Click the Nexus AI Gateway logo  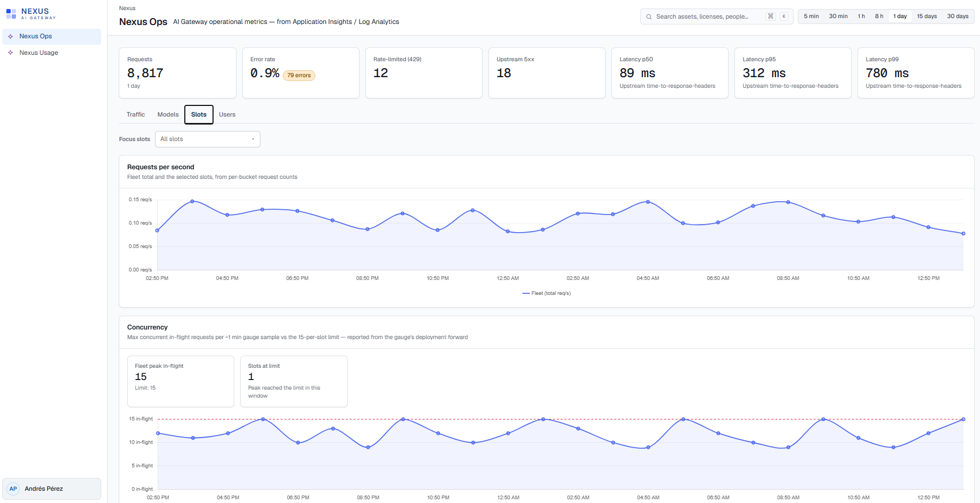point(31,14)
